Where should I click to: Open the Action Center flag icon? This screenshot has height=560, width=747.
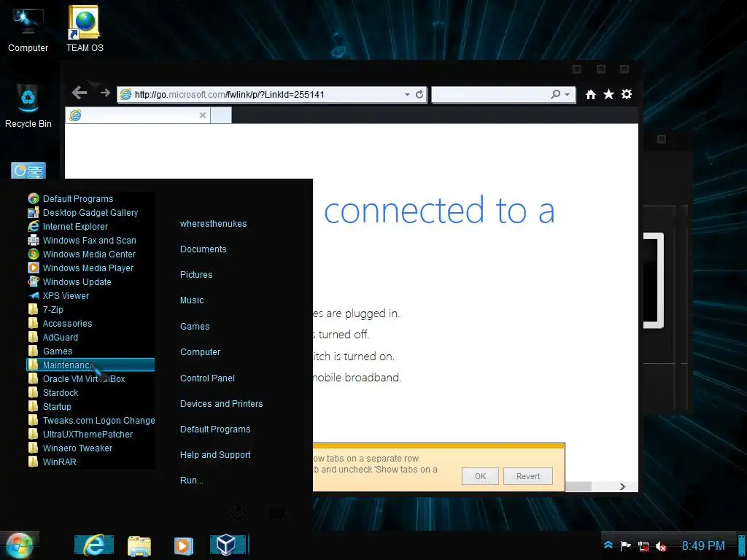(x=625, y=545)
